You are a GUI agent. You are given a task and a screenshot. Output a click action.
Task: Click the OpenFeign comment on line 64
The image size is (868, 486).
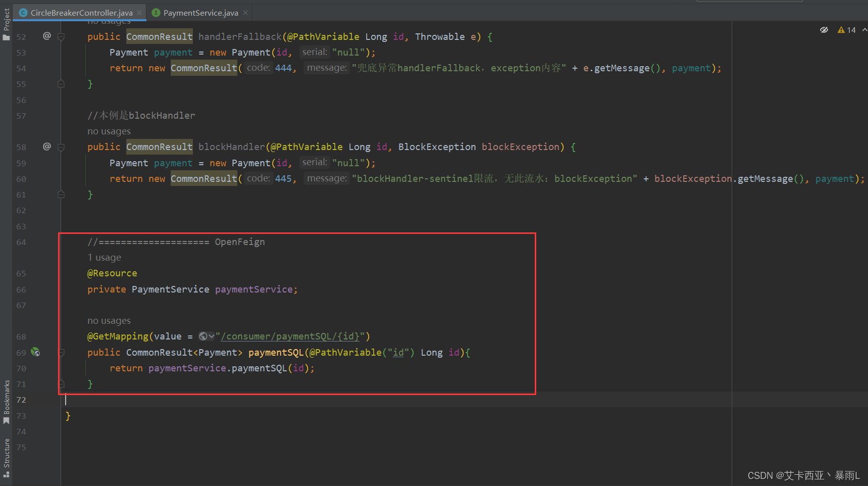coord(176,242)
